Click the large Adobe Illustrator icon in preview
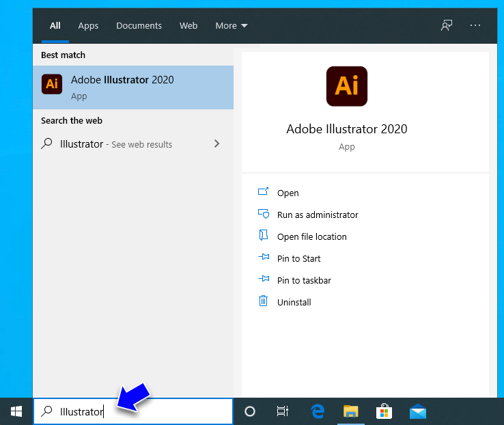The image size is (504, 425). [347, 86]
